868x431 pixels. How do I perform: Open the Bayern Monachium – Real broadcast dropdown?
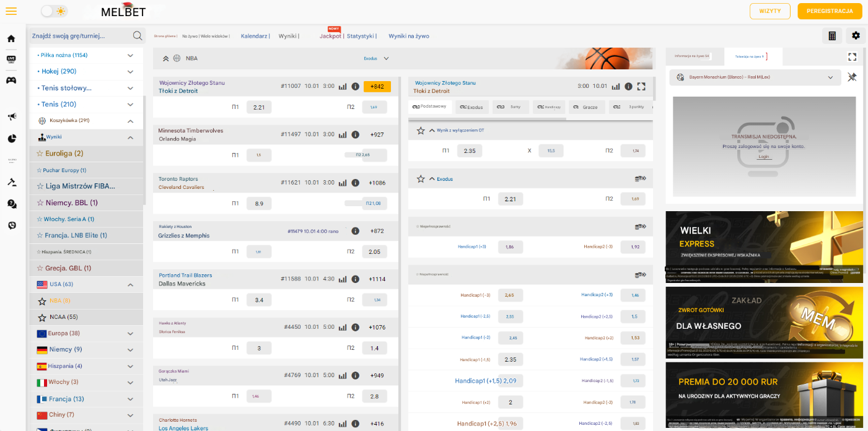pyautogui.click(x=756, y=77)
